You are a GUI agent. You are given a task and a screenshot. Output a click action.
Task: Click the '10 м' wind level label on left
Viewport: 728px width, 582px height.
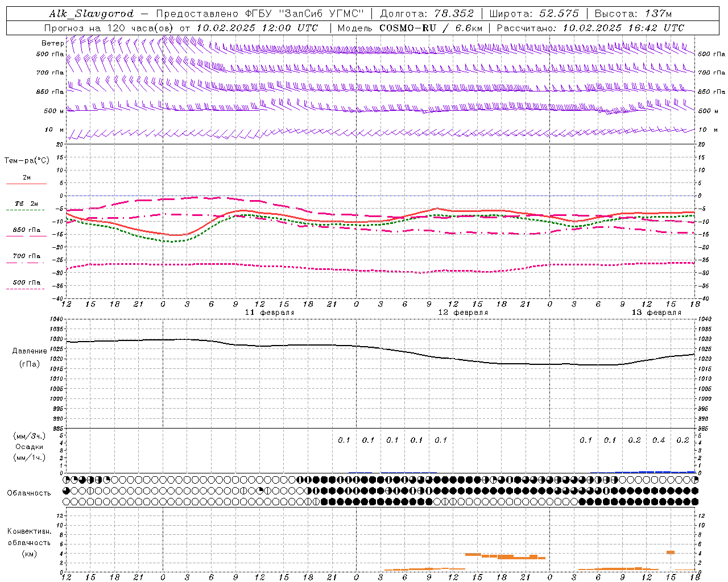click(x=54, y=130)
